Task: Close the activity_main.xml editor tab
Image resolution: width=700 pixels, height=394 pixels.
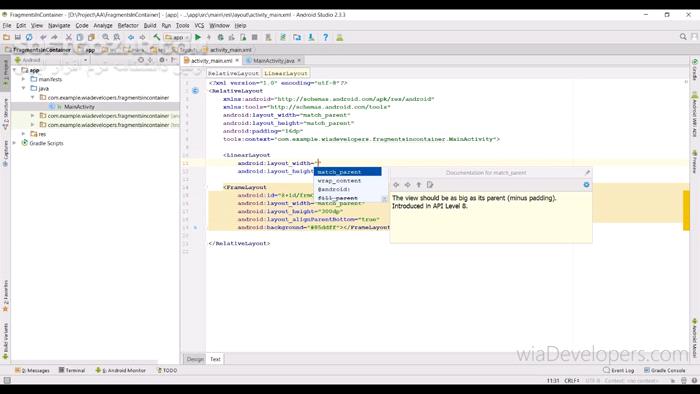Action: click(238, 60)
